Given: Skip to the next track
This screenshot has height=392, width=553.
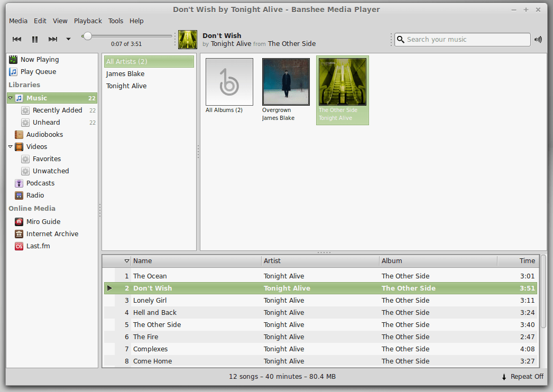Looking at the screenshot, I should 52,39.
